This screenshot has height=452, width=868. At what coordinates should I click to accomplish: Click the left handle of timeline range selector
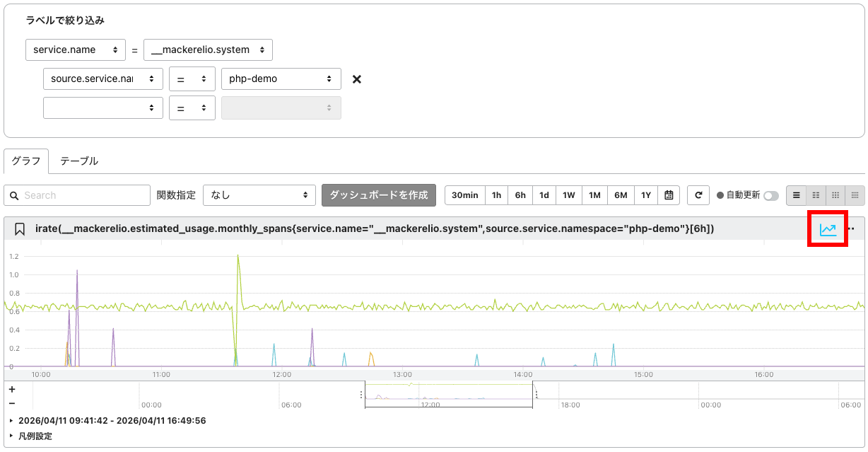coord(362,395)
